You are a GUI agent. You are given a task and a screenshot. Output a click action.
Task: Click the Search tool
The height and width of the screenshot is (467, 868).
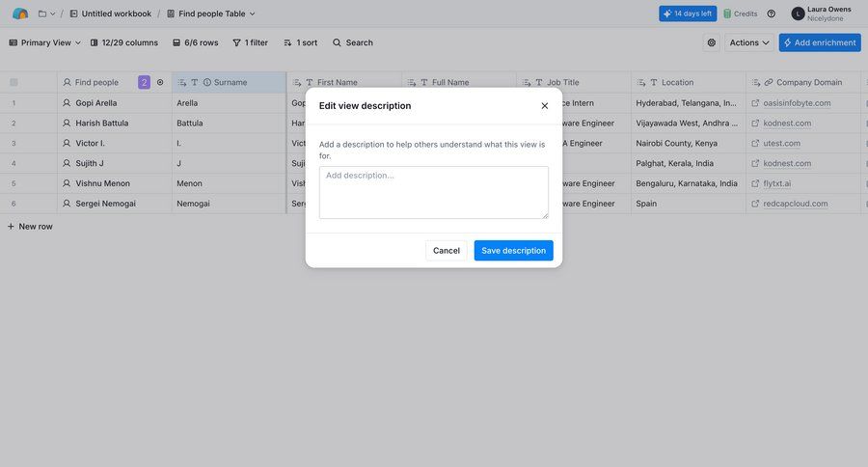353,42
